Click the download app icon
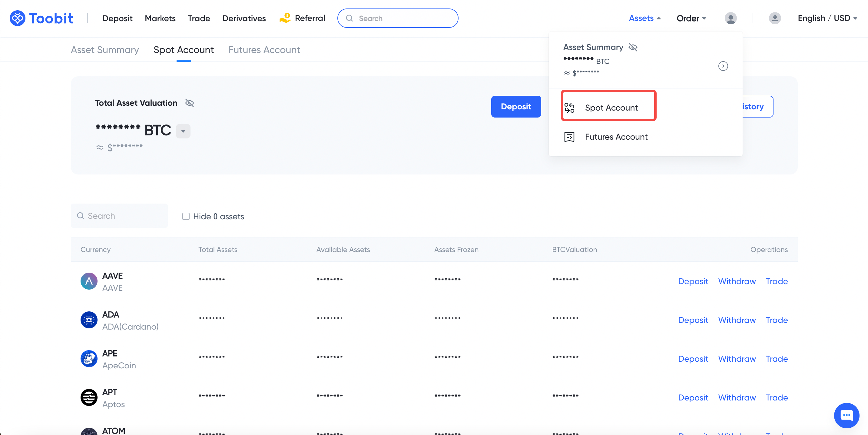 [x=775, y=18]
